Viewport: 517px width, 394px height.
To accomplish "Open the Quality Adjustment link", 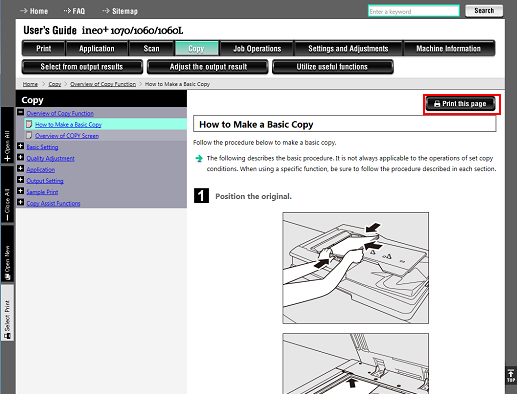I will [50, 158].
